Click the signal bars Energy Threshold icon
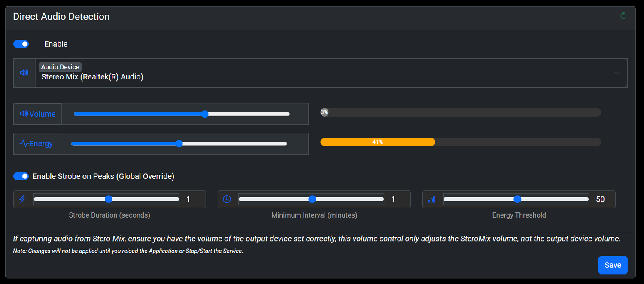This screenshot has height=284, width=644. [431, 199]
